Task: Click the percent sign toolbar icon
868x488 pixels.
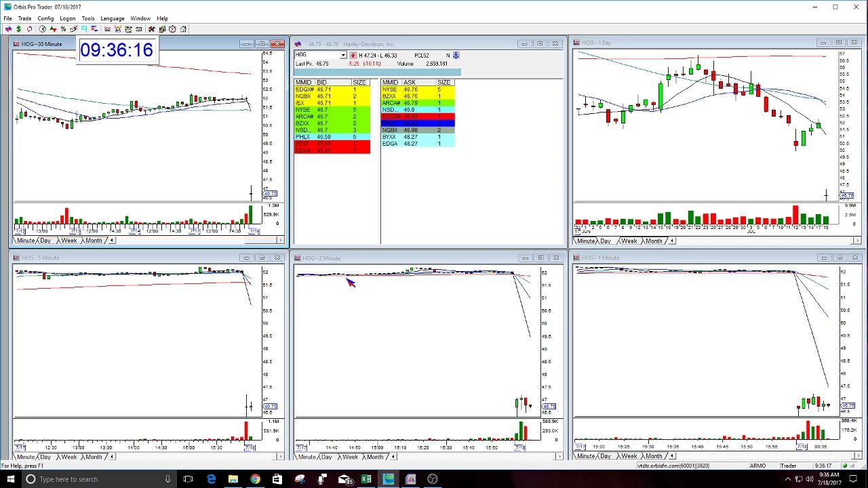Action: [63, 29]
